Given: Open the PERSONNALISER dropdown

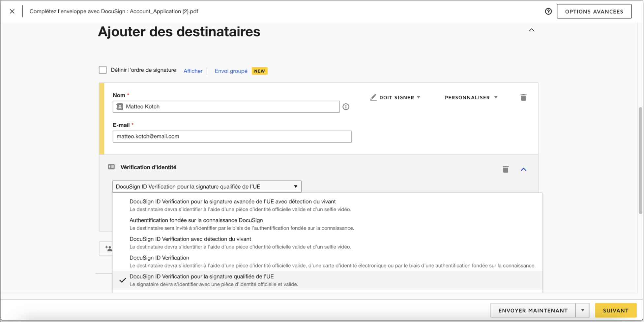Looking at the screenshot, I should coord(471,98).
